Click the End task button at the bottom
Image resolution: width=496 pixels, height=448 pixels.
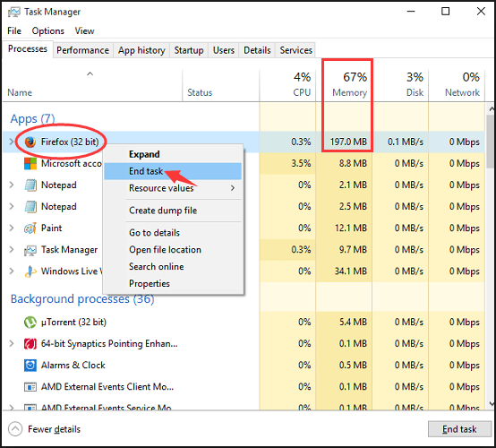(459, 429)
